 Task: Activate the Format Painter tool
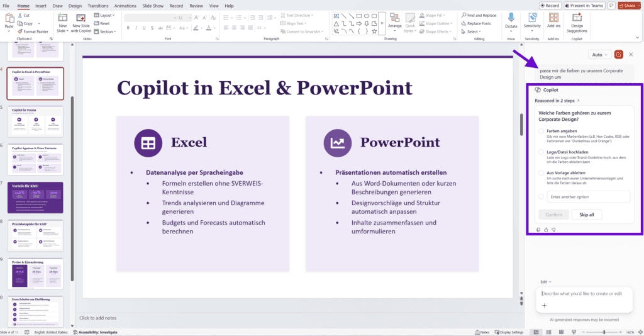(33, 31)
